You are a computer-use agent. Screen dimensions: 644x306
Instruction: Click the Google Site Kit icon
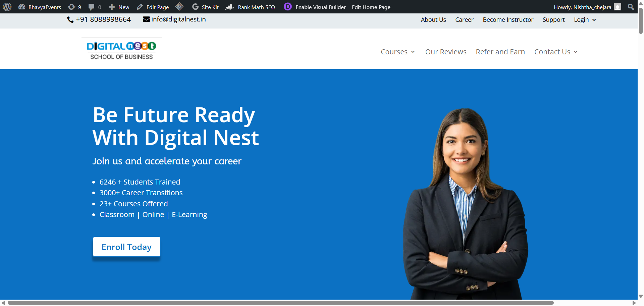pyautogui.click(x=195, y=7)
